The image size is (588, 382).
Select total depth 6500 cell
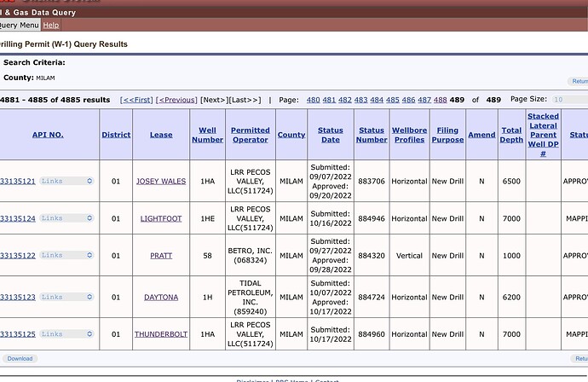click(511, 182)
